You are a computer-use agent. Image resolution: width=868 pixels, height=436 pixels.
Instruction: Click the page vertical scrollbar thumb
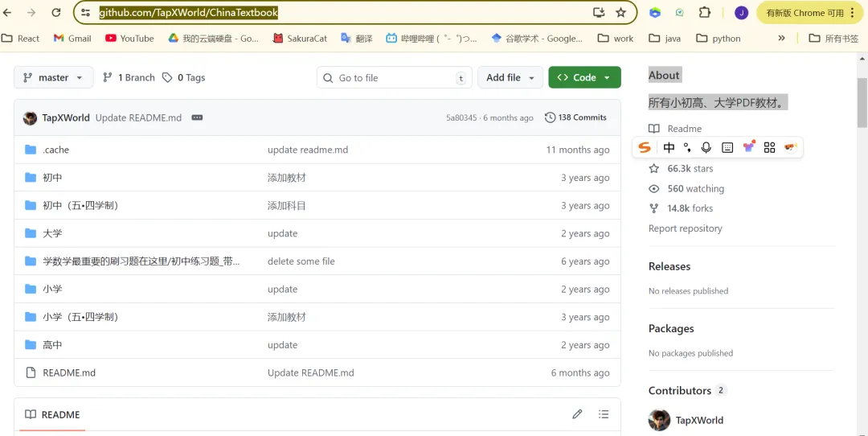coord(862,102)
